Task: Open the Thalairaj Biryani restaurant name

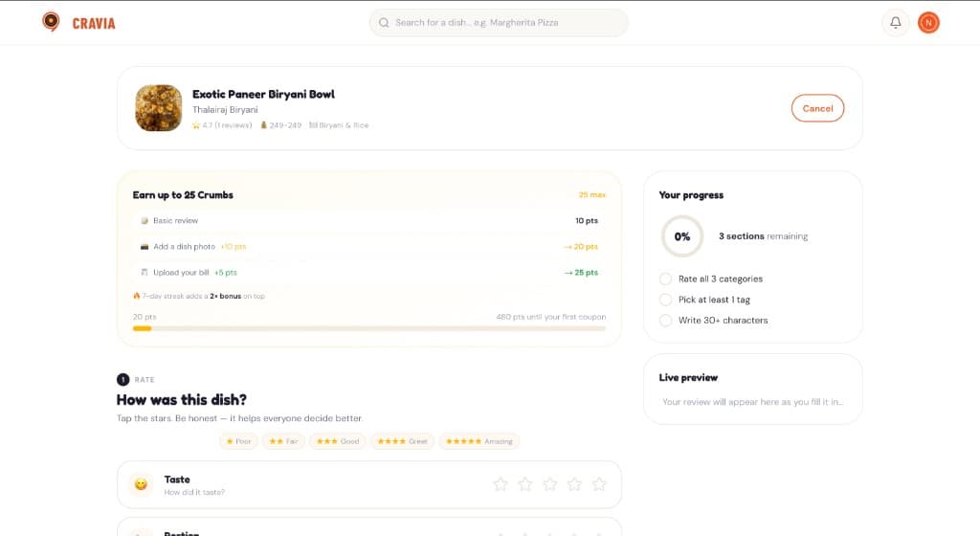Action: click(225, 110)
